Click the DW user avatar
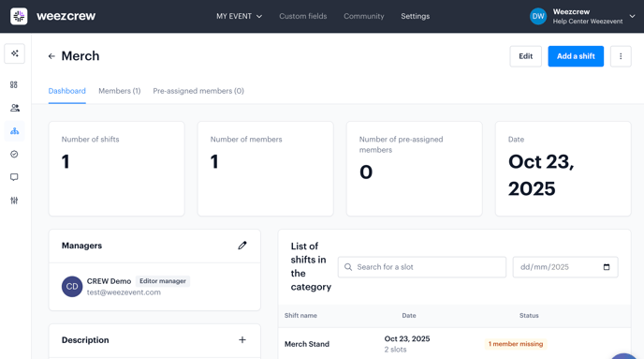 click(538, 17)
